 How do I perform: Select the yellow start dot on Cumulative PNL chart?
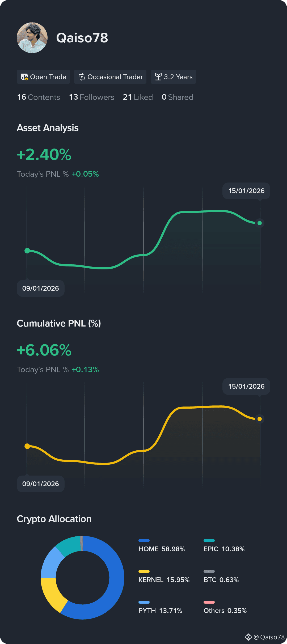[x=27, y=446]
